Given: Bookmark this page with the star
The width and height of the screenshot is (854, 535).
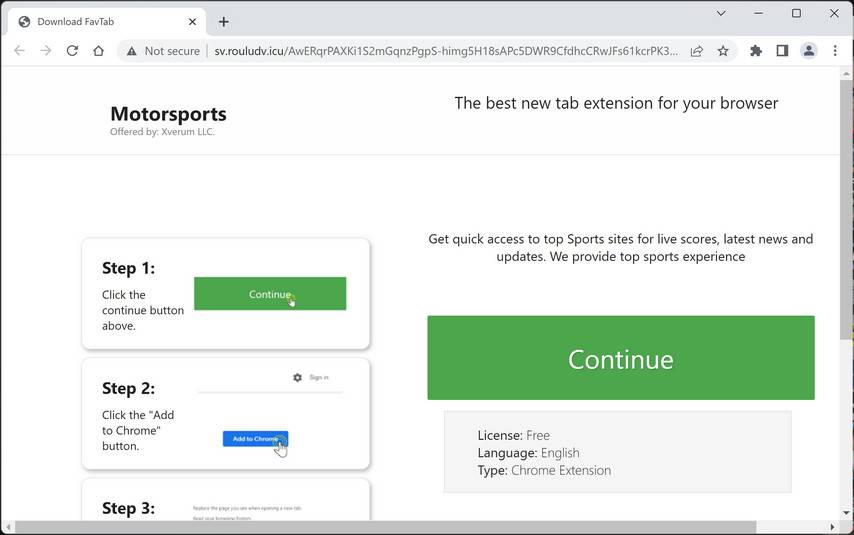Looking at the screenshot, I should [x=723, y=51].
